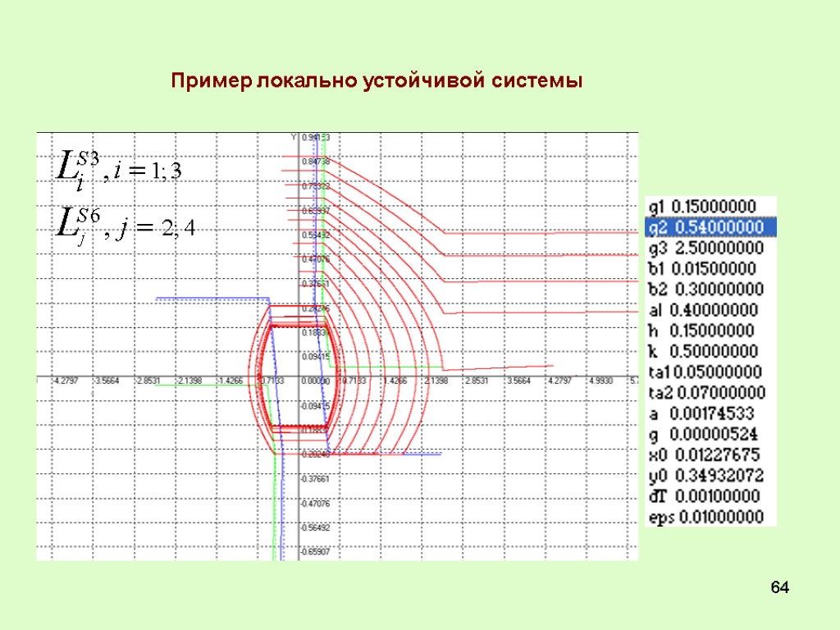Select the y0 0.34932072 parameter
This screenshot has height=630, width=840.
(707, 476)
